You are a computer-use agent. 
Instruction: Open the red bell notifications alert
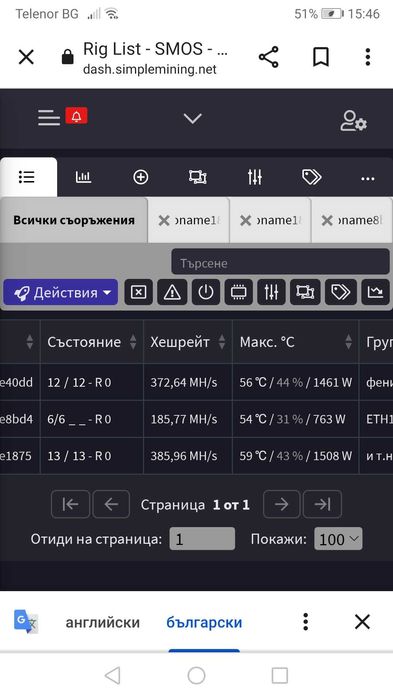point(76,116)
